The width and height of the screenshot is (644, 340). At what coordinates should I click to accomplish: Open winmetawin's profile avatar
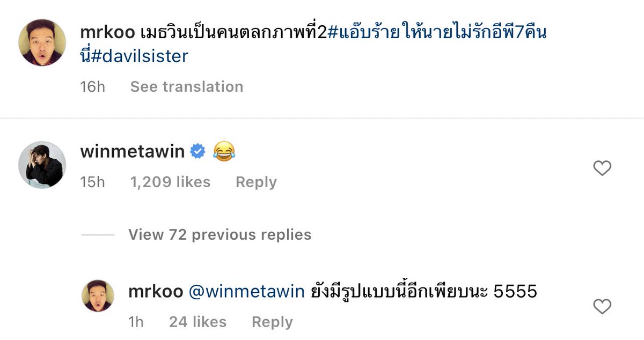pyautogui.click(x=42, y=165)
